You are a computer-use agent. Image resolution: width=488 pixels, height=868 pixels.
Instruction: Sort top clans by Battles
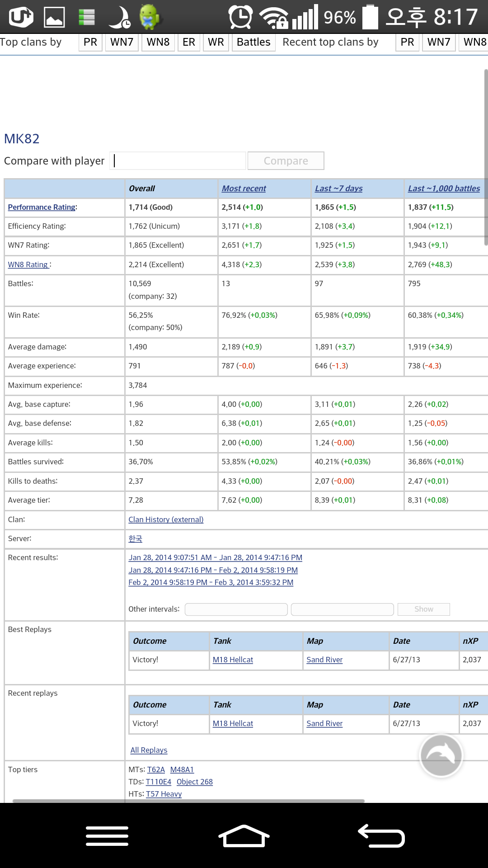[x=253, y=42]
